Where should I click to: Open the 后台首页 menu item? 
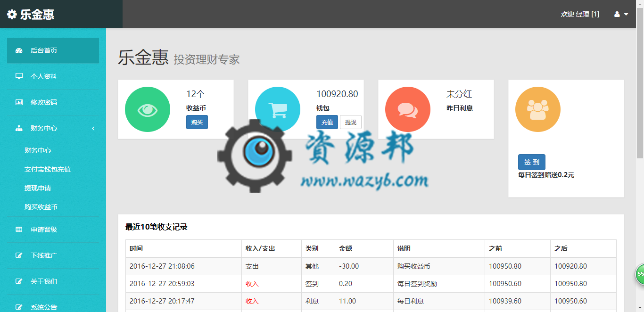point(53,50)
